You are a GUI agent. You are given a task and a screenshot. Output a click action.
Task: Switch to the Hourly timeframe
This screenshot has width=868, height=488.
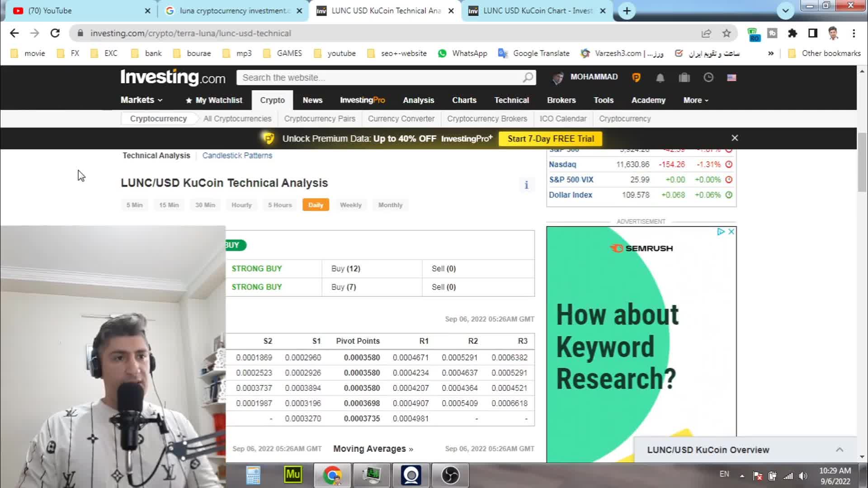tap(241, 205)
